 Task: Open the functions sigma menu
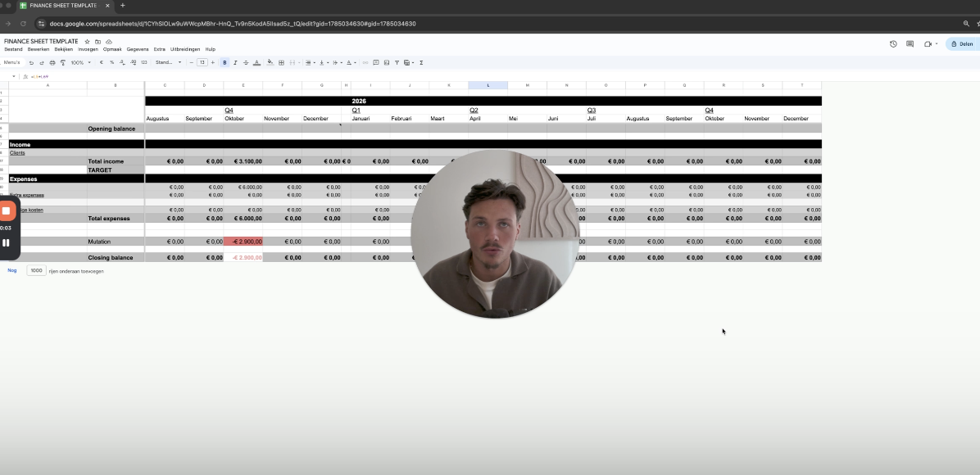pyautogui.click(x=421, y=62)
